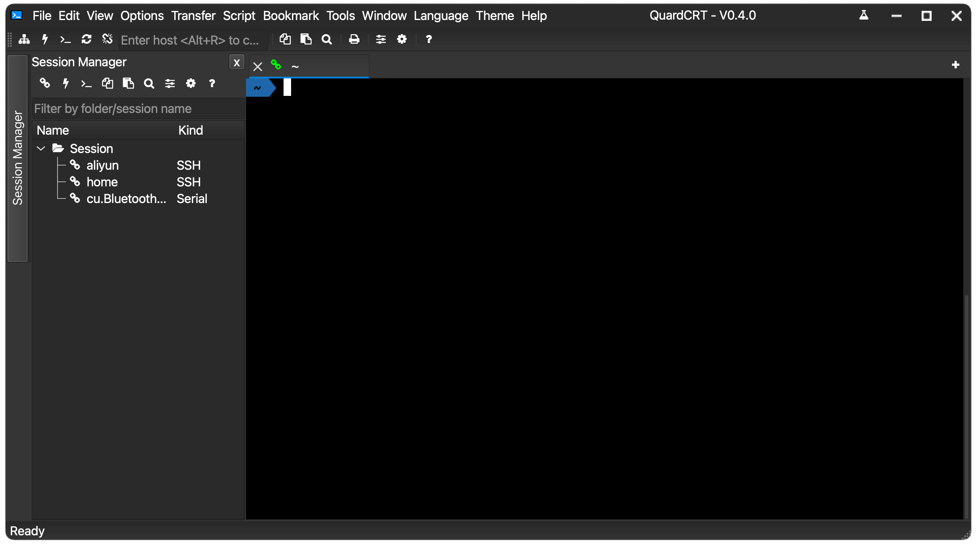
Task: Click the quick connect lightning icon in main toolbar
Action: (x=45, y=40)
